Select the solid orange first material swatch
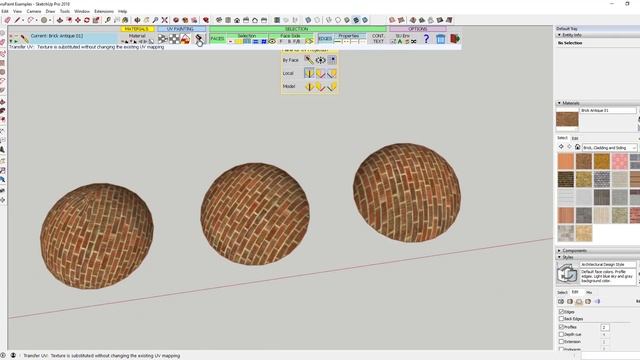This screenshot has height=360, width=640. (x=566, y=161)
